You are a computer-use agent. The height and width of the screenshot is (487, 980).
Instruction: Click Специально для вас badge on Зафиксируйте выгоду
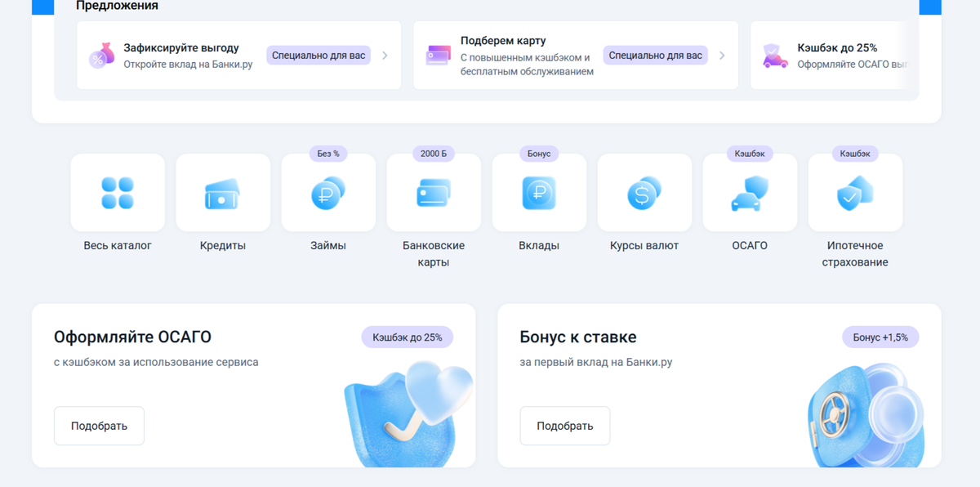coord(318,56)
